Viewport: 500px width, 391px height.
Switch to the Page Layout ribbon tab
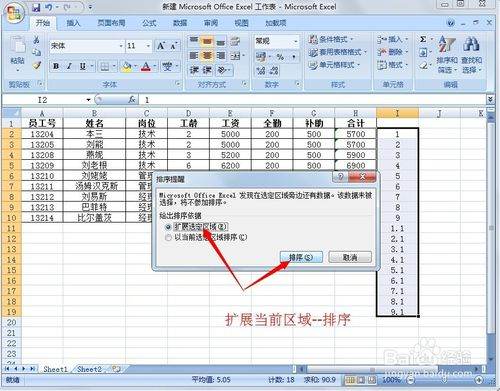[x=111, y=23]
